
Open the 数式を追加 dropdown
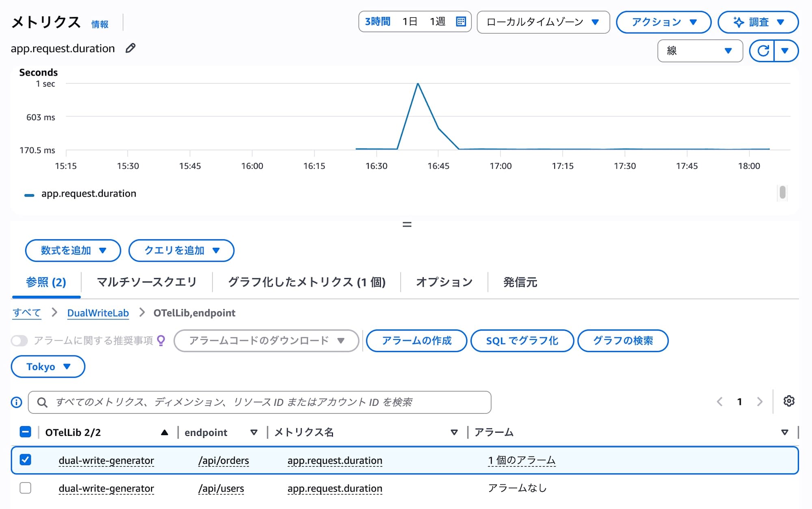(73, 251)
